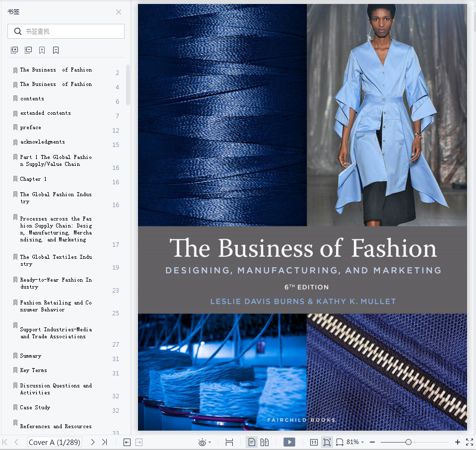
Task: Go forward to the next view
Action: pos(139,442)
